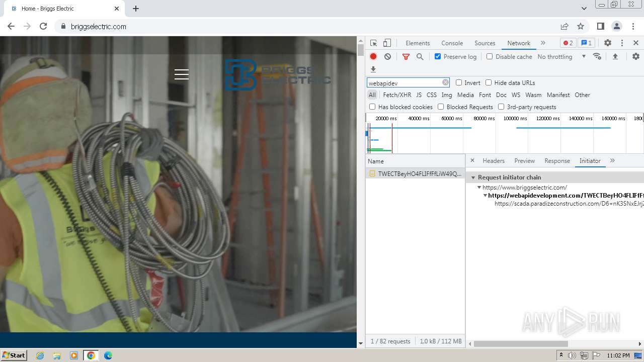This screenshot has height=362, width=644.
Task: Open Internet Explorer from the taskbar
Action: pos(40,355)
